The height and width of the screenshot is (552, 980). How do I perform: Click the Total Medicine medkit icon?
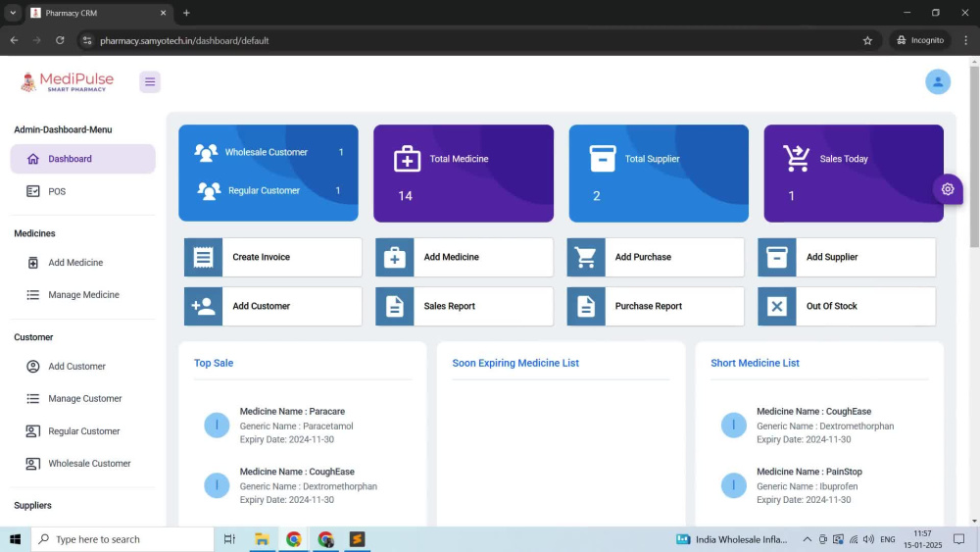point(407,158)
